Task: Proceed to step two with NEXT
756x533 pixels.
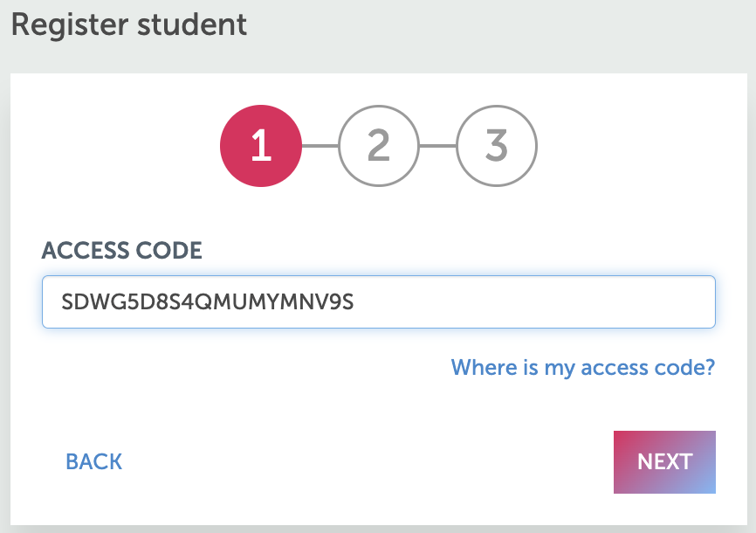Action: coord(664,461)
